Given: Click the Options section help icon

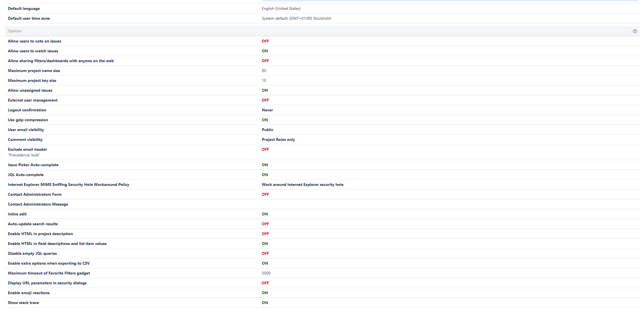Looking at the screenshot, I should pos(635,31).
